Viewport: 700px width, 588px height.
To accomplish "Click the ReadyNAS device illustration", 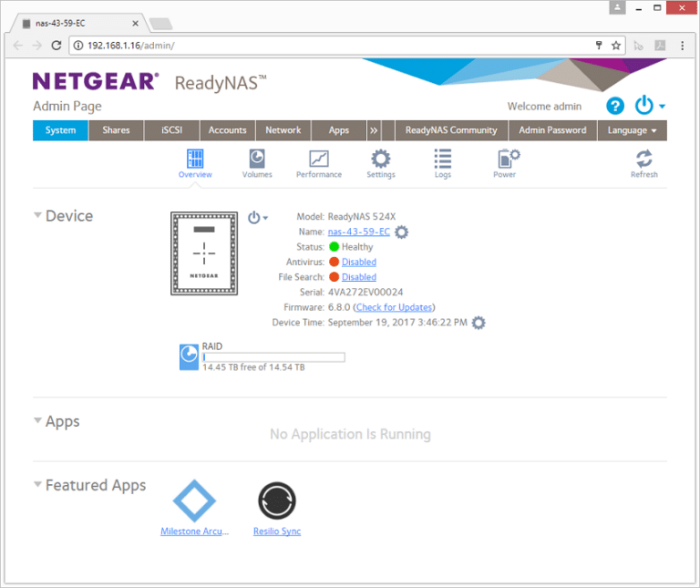I will tap(204, 253).
